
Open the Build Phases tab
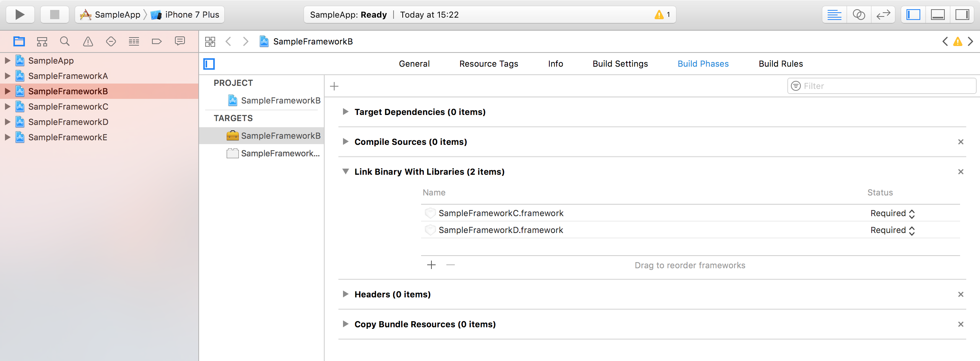(x=703, y=64)
